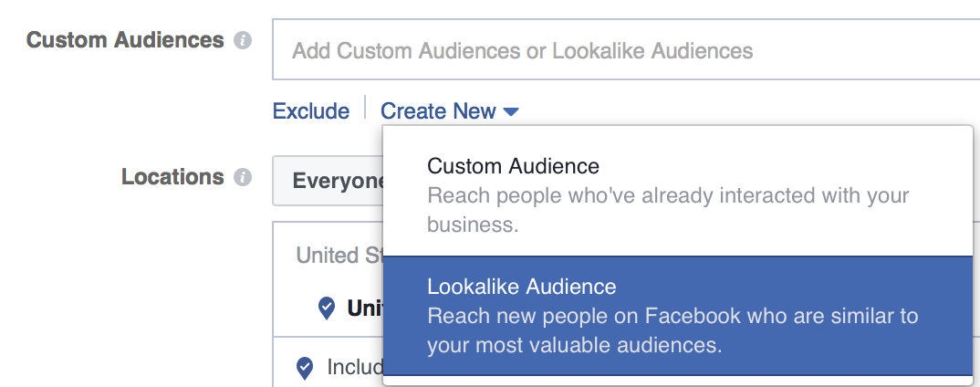The image size is (980, 387).
Task: Click the info icon beside Locations
Action: pyautogui.click(x=242, y=178)
